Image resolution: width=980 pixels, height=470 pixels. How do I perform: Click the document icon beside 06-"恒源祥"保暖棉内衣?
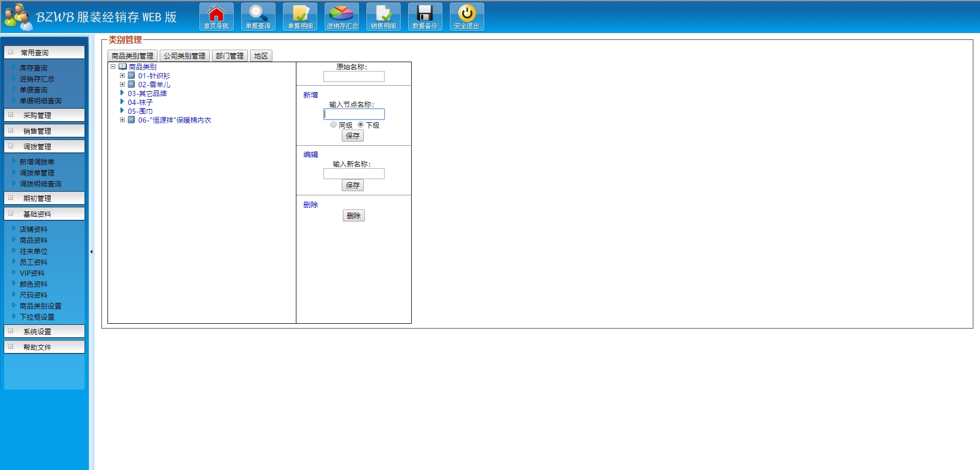[x=132, y=120]
